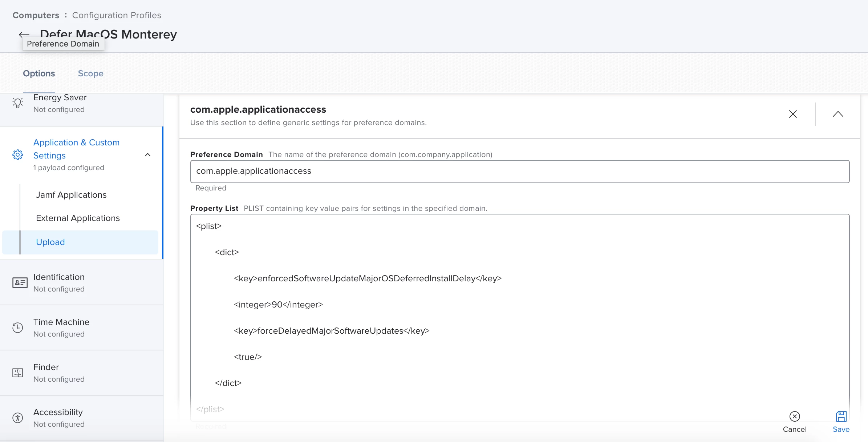Switch to the Scope tab
This screenshot has width=868, height=442.
tap(91, 73)
